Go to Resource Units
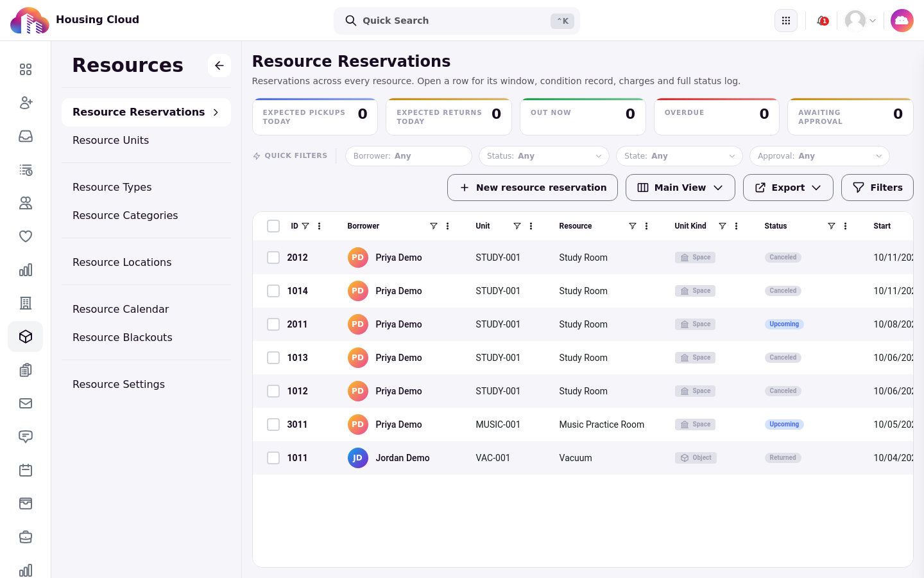 [110, 140]
